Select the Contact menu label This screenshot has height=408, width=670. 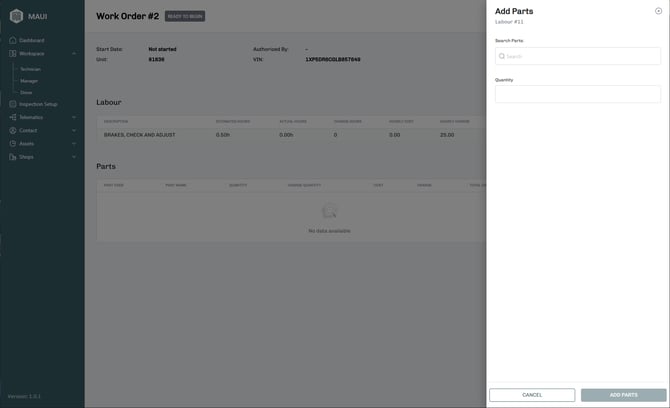click(x=28, y=130)
